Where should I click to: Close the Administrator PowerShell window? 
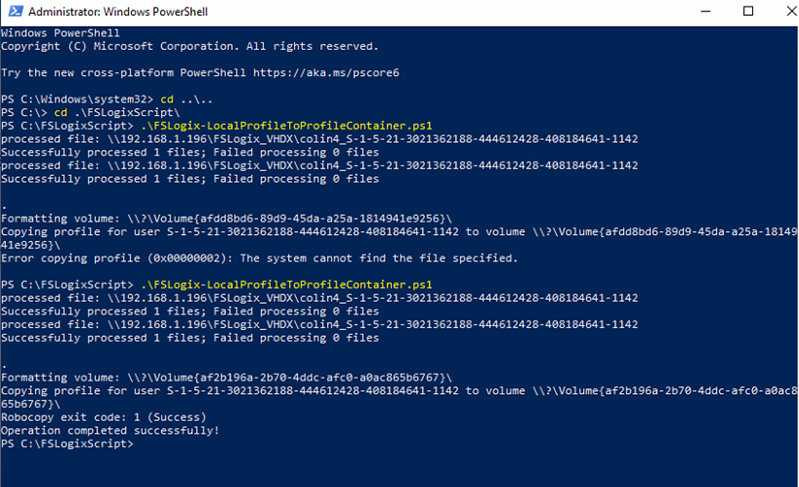[x=783, y=12]
